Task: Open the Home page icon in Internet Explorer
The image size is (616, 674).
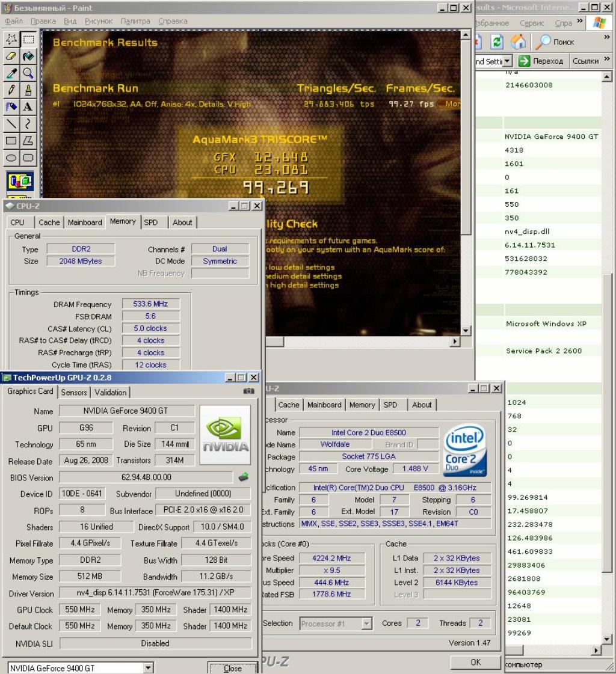Action: (x=519, y=41)
